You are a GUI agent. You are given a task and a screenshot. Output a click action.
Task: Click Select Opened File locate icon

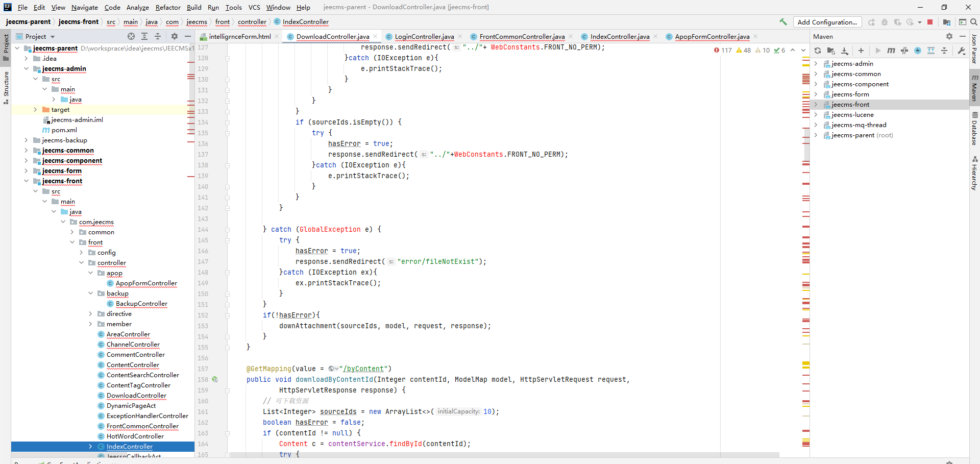131,36
